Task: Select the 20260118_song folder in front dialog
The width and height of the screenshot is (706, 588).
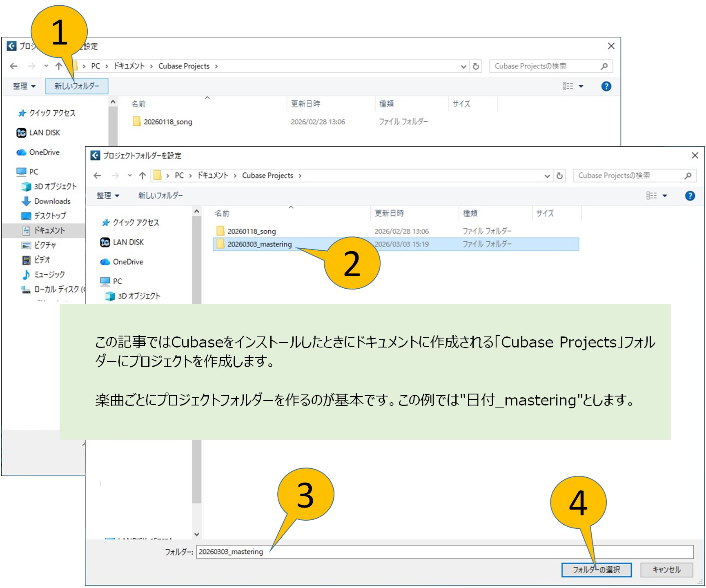Action: pyautogui.click(x=251, y=232)
